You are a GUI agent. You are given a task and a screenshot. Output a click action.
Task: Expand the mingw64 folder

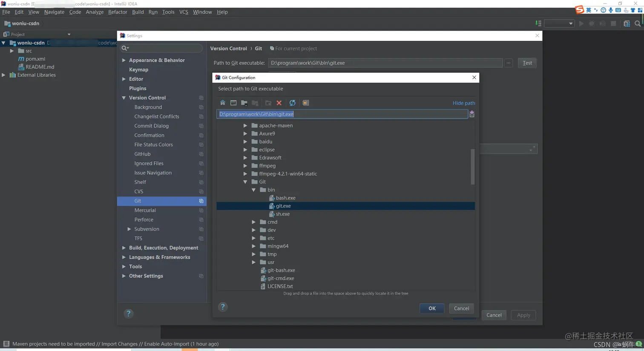click(x=254, y=246)
